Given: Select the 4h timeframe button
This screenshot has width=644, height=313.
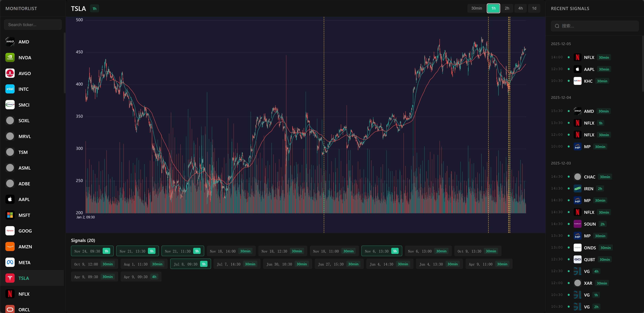Looking at the screenshot, I should 520,8.
